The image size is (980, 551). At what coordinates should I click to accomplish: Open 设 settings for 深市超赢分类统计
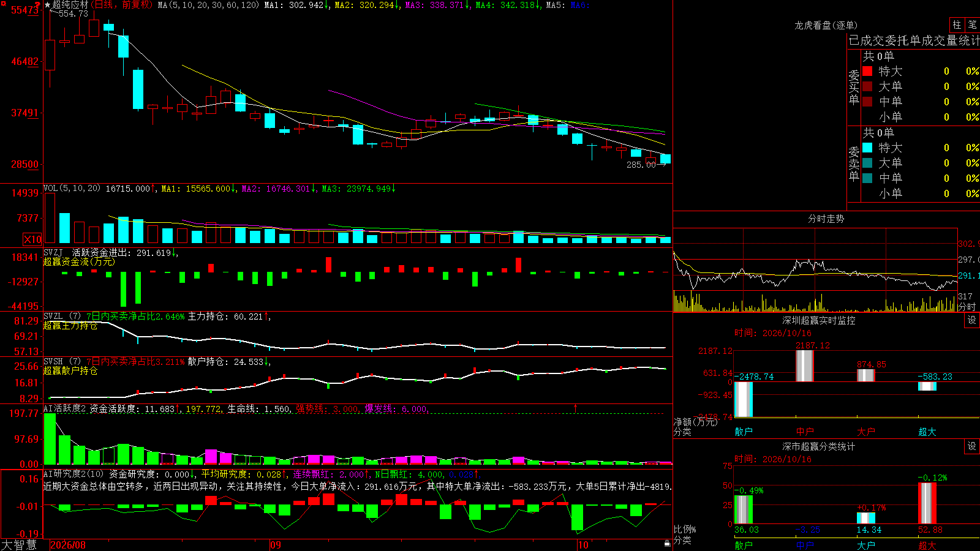[x=972, y=446]
